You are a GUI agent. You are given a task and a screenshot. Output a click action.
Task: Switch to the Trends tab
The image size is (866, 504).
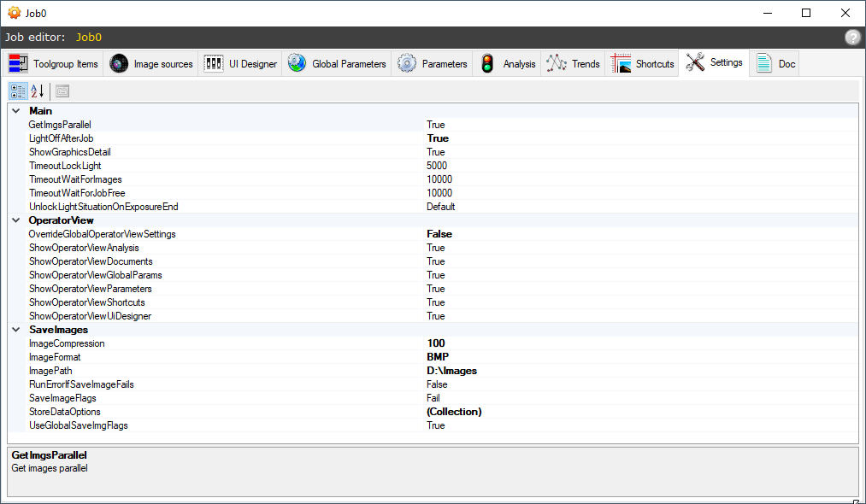tap(573, 64)
